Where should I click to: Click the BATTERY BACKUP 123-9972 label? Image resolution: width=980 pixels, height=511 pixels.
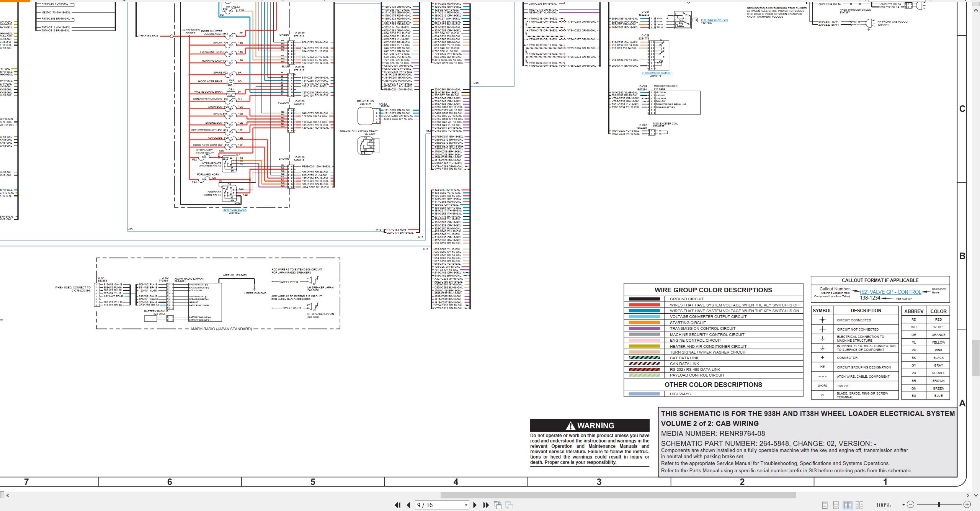156,313
